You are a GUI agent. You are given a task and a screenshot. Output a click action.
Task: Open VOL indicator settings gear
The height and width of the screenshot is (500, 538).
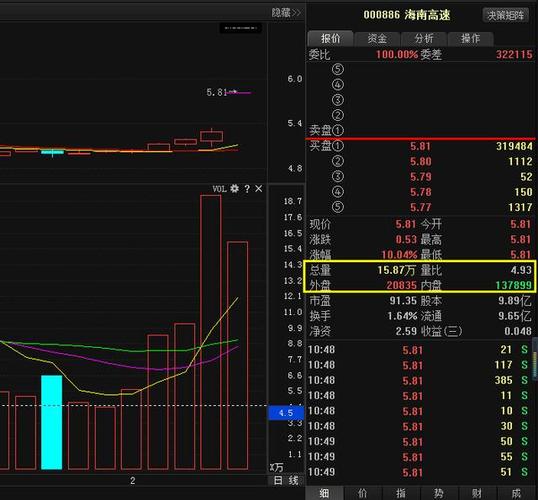[x=234, y=188]
